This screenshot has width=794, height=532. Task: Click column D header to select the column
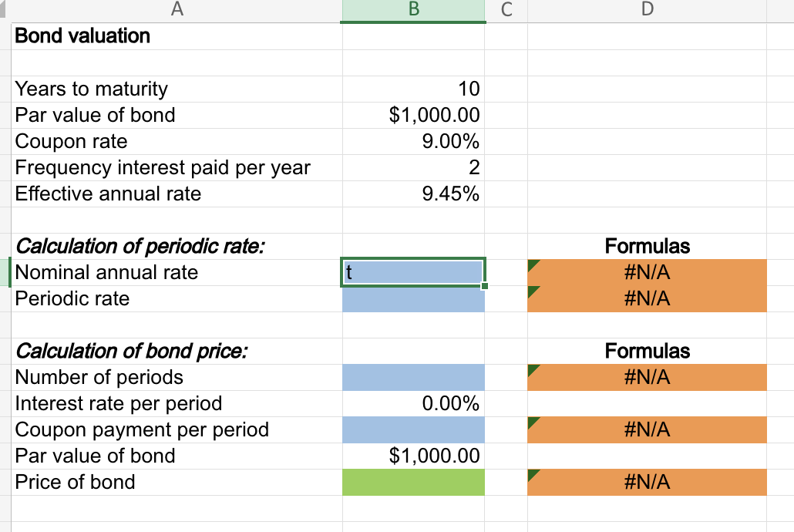click(x=647, y=10)
